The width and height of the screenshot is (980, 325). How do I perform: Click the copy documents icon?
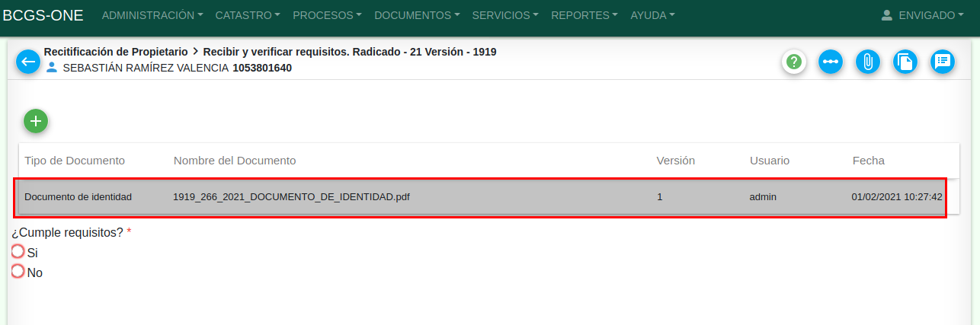point(905,62)
